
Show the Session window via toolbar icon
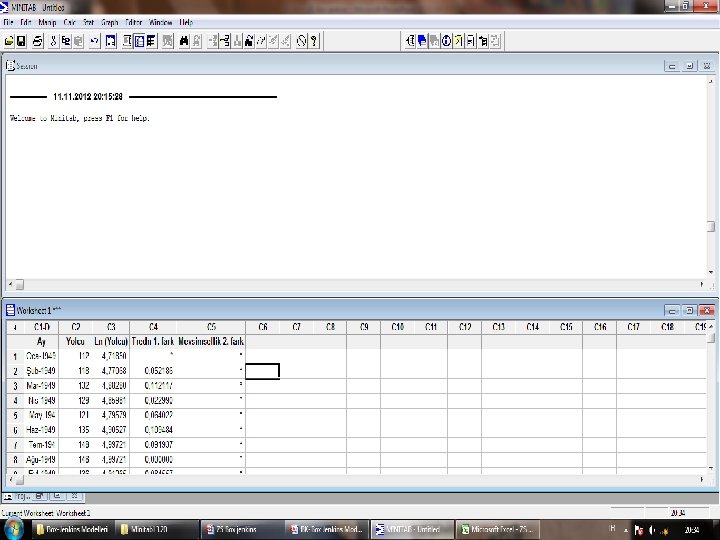point(127,41)
